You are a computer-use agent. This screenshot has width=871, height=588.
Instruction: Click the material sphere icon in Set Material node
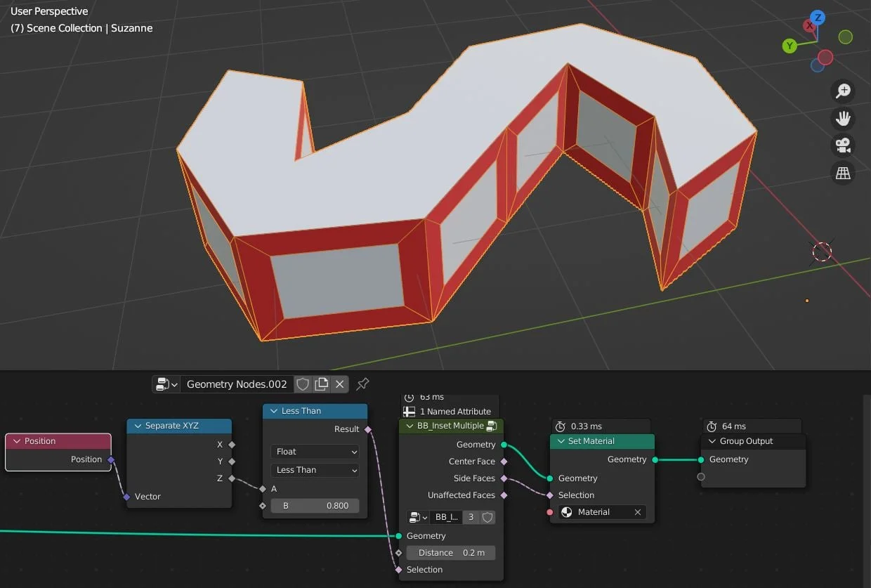566,512
